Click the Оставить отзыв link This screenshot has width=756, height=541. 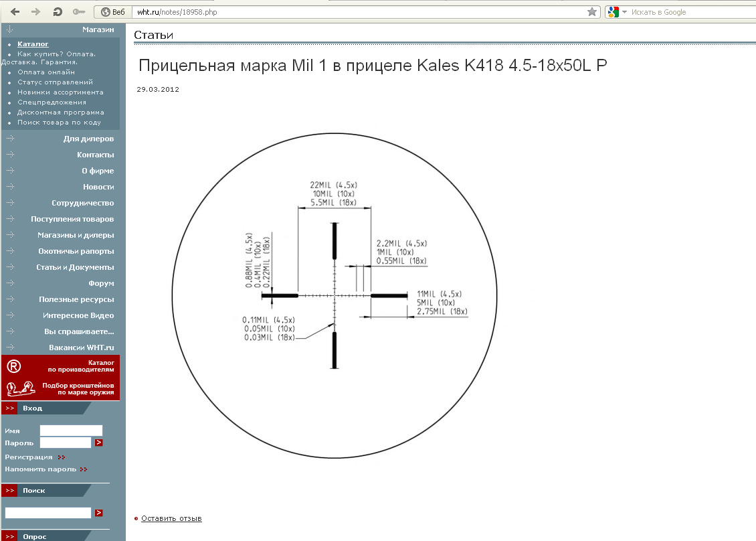pyautogui.click(x=171, y=518)
